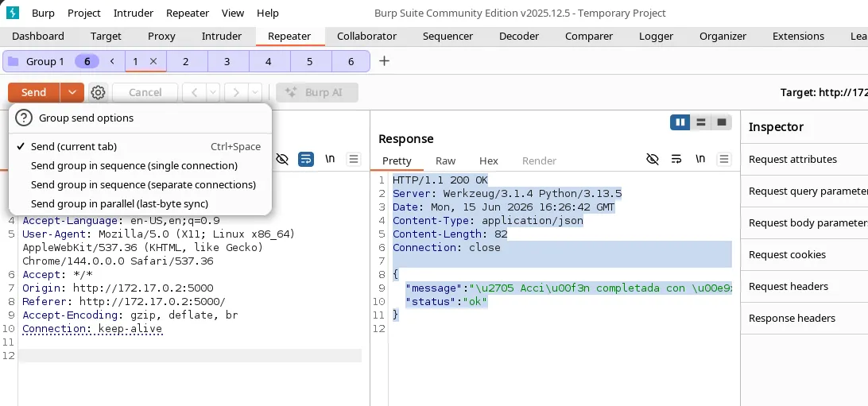The width and height of the screenshot is (868, 406).
Task: Select Send (current tab) option
Action: pos(140,146)
